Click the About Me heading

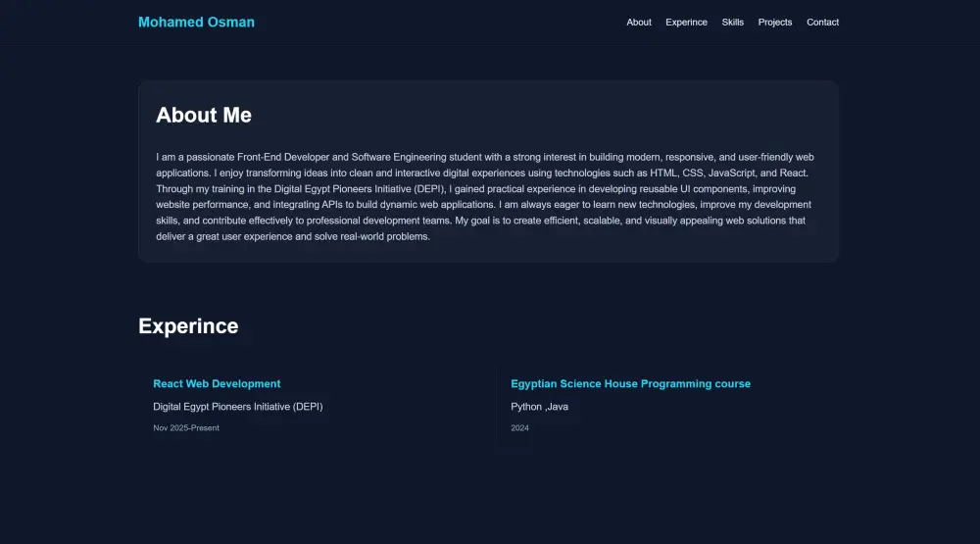tap(204, 115)
